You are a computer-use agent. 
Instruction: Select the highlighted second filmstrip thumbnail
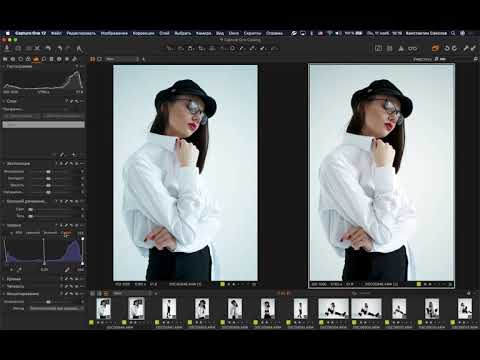click(136, 309)
